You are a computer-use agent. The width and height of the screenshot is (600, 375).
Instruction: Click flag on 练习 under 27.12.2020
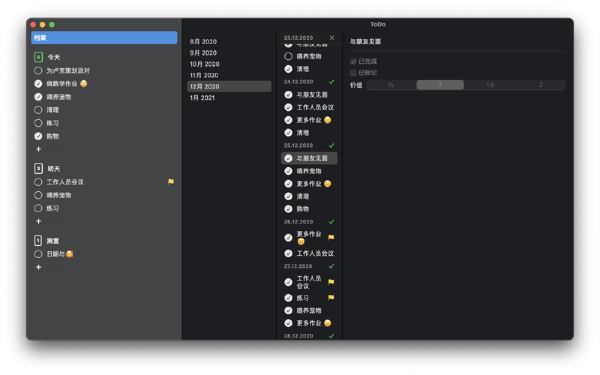point(331,298)
